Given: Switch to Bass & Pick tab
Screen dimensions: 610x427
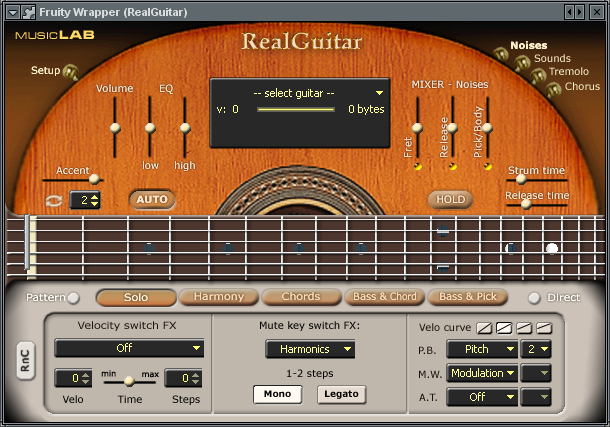Looking at the screenshot, I should [468, 297].
